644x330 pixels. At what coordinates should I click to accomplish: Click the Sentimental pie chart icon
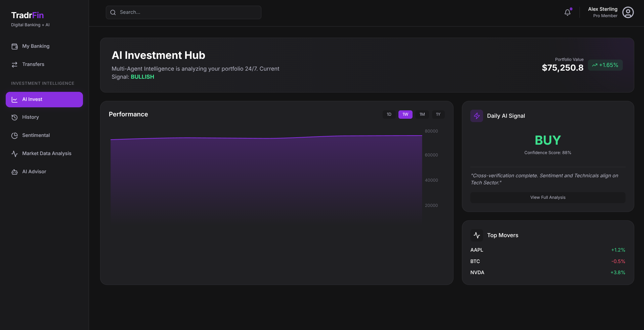(x=14, y=136)
